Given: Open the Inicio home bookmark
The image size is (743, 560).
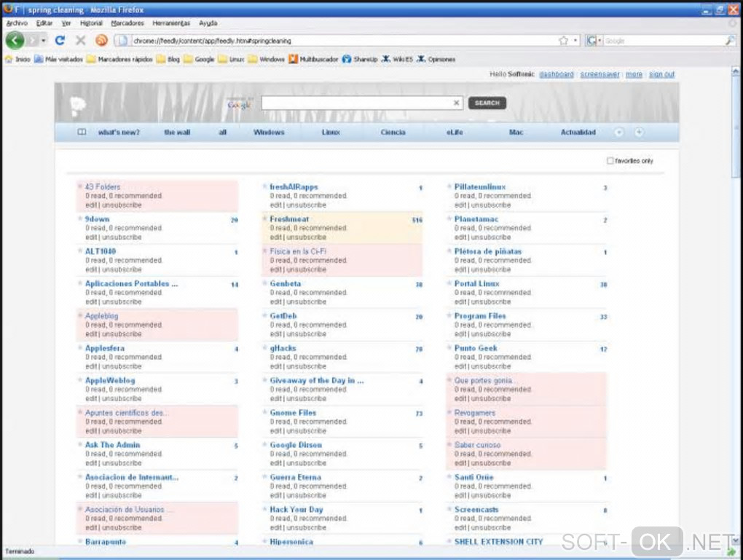Looking at the screenshot, I should point(17,59).
